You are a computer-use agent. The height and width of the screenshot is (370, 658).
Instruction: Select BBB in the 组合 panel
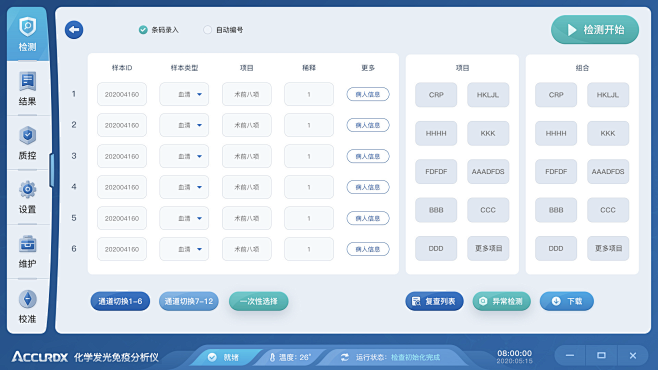point(556,210)
